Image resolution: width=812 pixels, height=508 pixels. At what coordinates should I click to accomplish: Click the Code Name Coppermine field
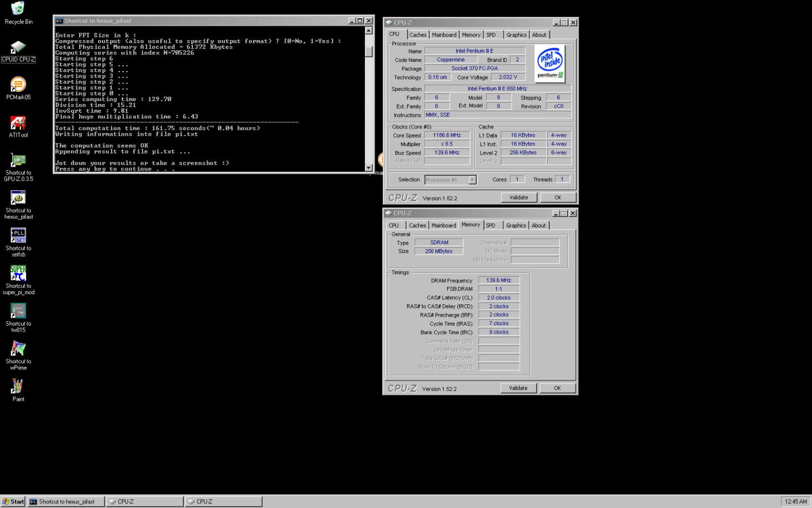[x=451, y=60]
